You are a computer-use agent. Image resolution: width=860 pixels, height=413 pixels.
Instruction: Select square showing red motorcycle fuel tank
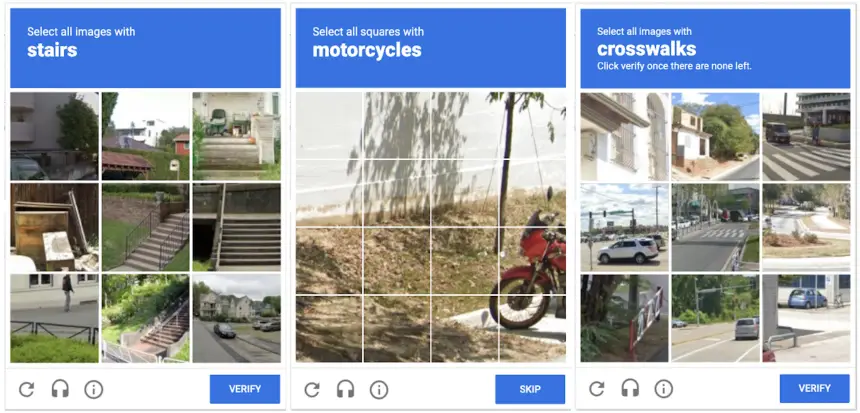pos(533,261)
